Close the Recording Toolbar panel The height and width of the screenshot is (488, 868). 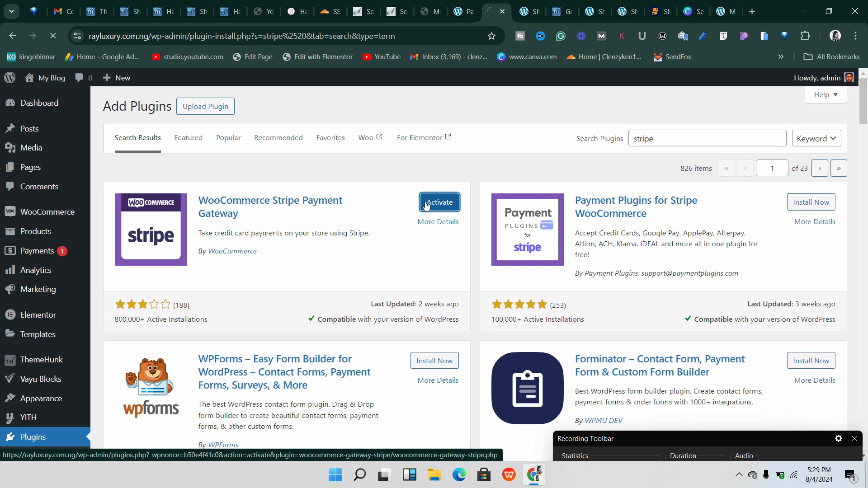(854, 439)
